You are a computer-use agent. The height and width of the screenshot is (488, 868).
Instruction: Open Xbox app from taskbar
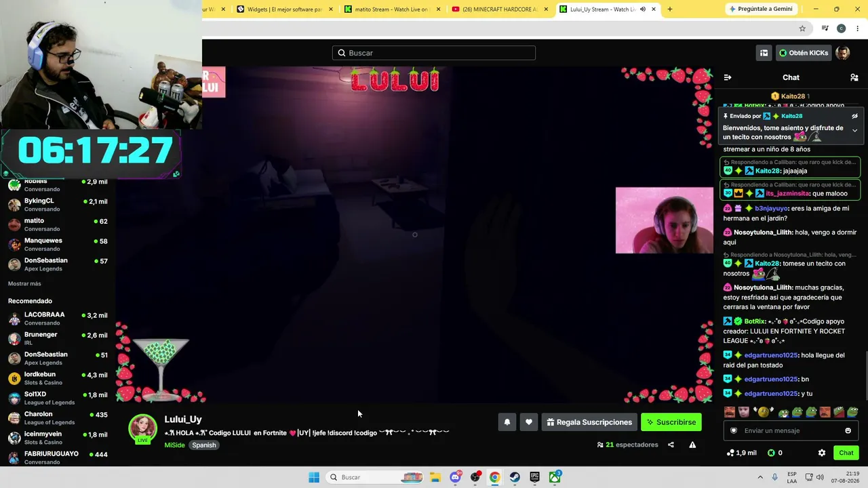[x=555, y=477]
